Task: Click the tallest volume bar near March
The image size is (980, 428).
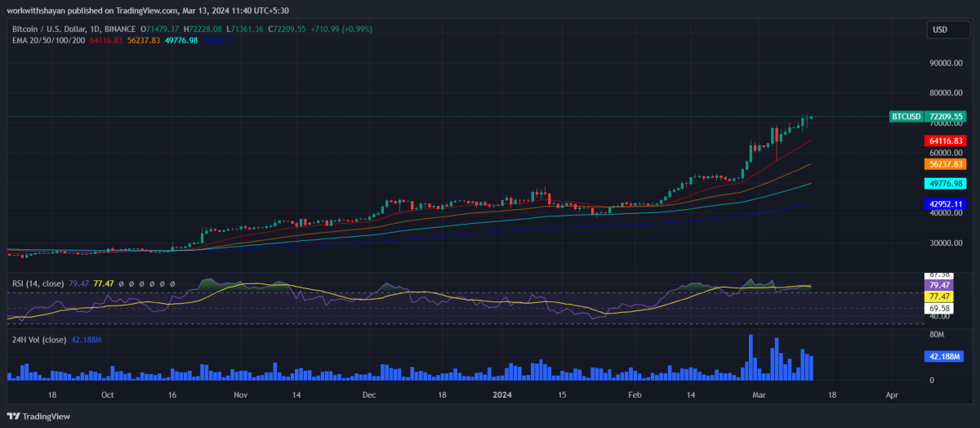Action: 749,358
